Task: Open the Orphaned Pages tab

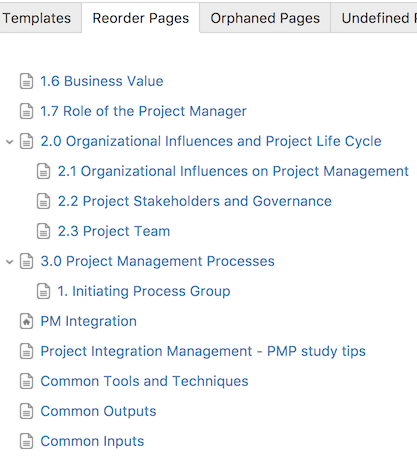Action: (265, 18)
